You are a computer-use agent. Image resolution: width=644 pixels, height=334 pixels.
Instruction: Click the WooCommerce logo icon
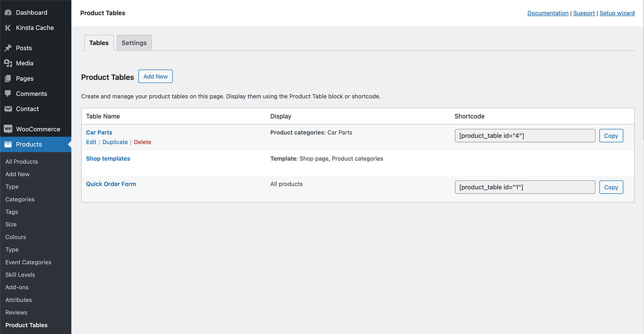click(8, 129)
